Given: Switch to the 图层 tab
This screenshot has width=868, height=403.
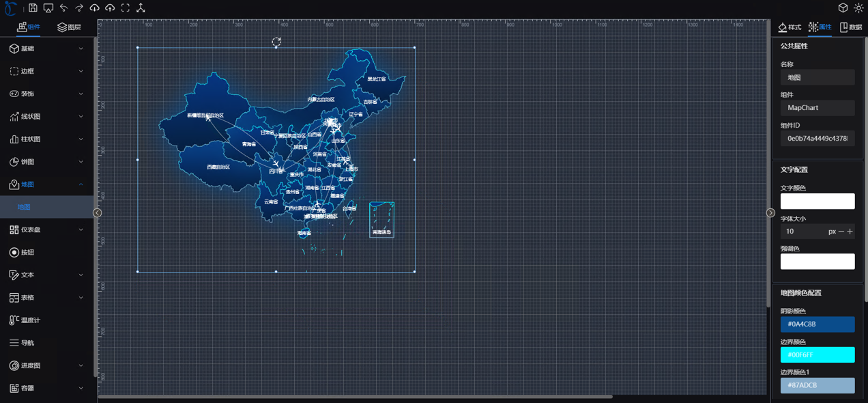Looking at the screenshot, I should tap(69, 27).
